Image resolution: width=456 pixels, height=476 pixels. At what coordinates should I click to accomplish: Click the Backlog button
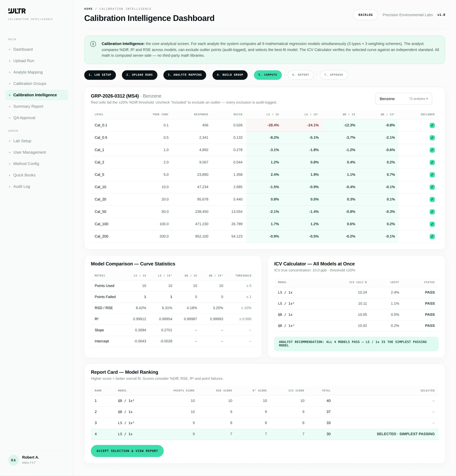pos(365,15)
